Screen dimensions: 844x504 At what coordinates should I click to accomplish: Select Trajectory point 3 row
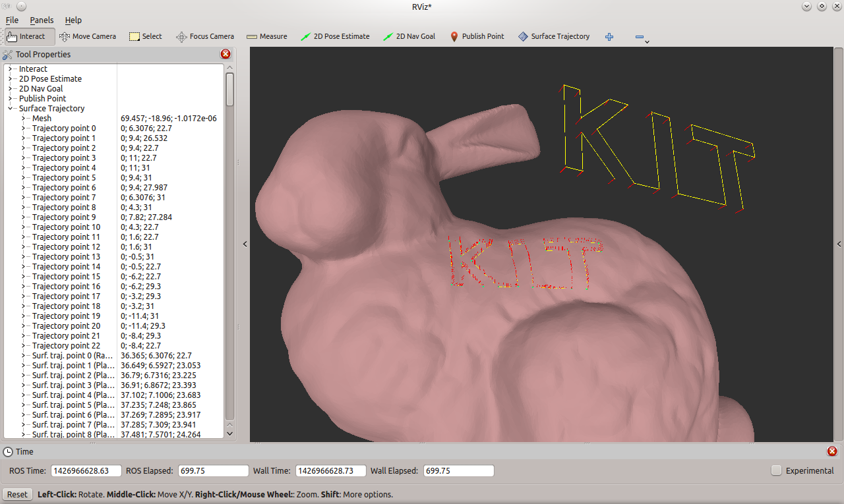113,158
